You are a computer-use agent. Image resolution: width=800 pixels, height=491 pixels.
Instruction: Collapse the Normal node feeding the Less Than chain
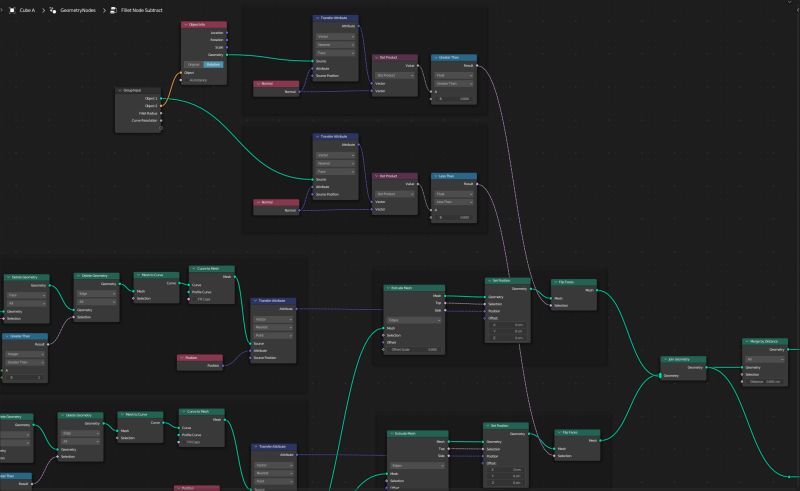point(258,203)
